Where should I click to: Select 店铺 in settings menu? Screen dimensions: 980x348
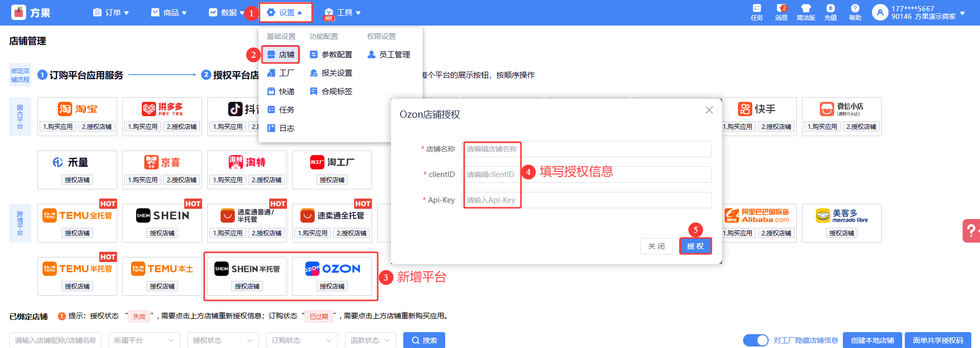pyautogui.click(x=280, y=54)
